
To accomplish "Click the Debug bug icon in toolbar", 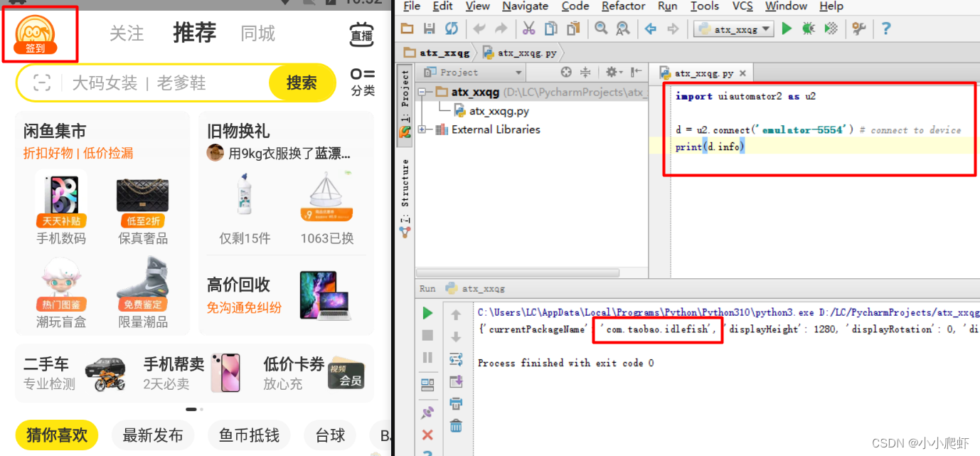I will point(808,28).
